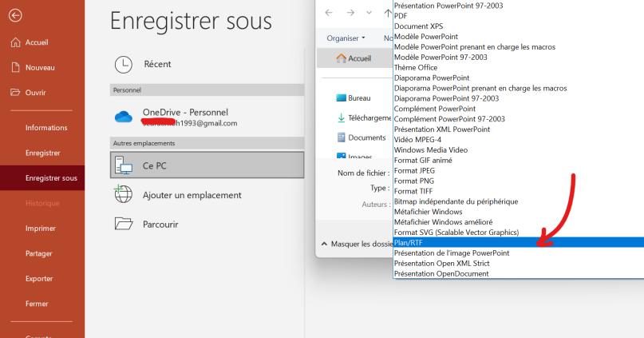Select Modèle PowerPoint 97-2003
This screenshot has width=644, height=338.
tap(441, 58)
